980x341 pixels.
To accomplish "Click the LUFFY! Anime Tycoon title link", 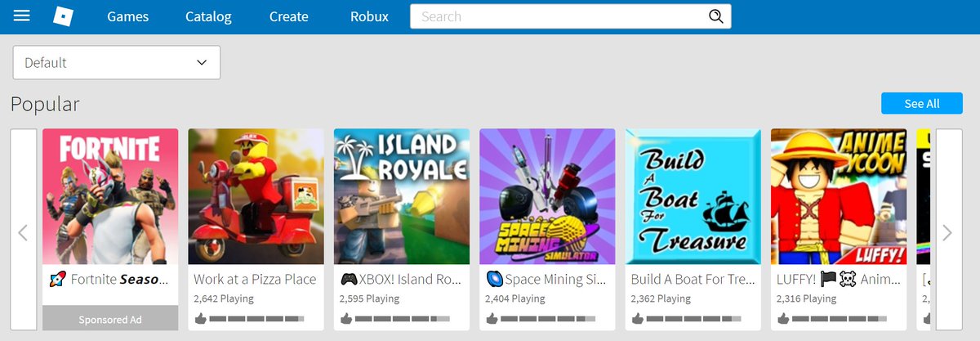I will pyautogui.click(x=838, y=279).
